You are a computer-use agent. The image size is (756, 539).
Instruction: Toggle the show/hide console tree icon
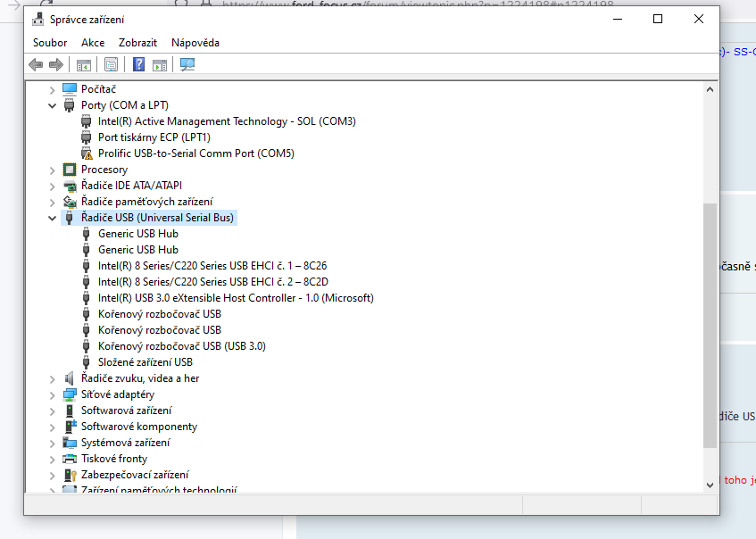(x=84, y=64)
